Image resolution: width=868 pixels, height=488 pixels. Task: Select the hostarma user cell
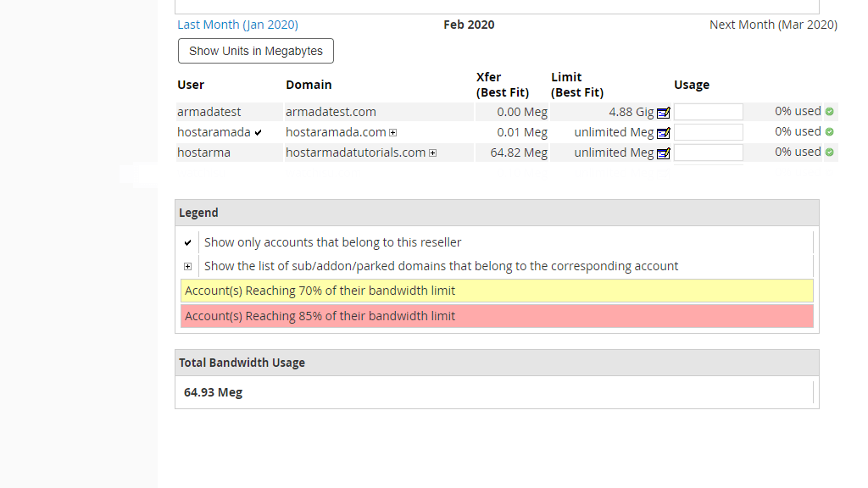(x=203, y=152)
